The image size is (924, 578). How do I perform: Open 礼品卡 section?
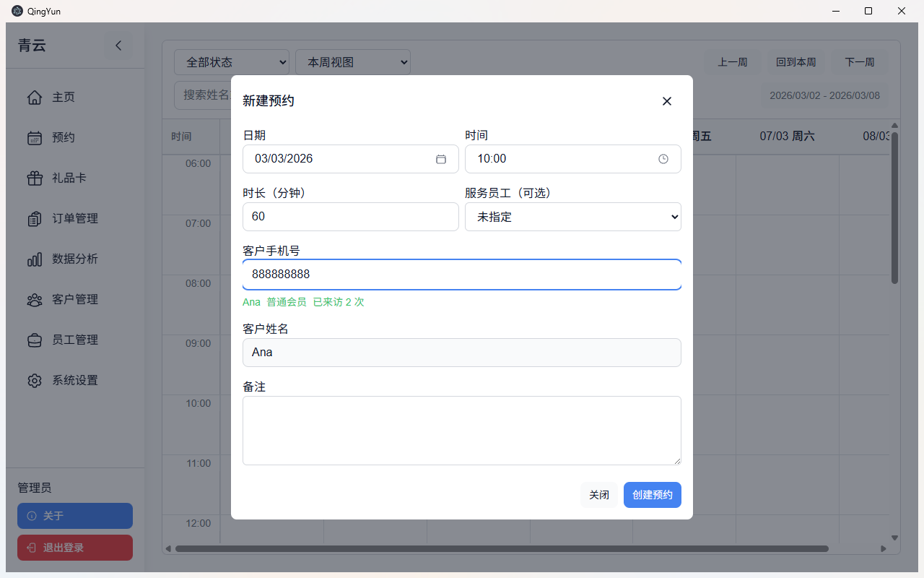tap(75, 178)
